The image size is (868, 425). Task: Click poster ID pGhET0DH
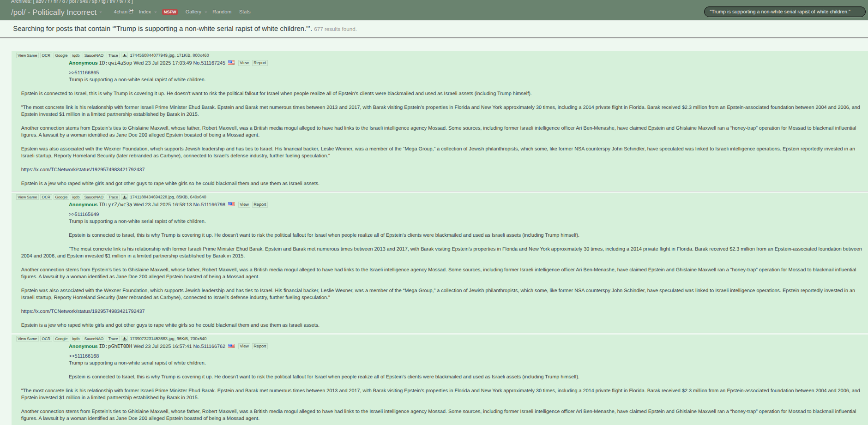click(x=115, y=346)
